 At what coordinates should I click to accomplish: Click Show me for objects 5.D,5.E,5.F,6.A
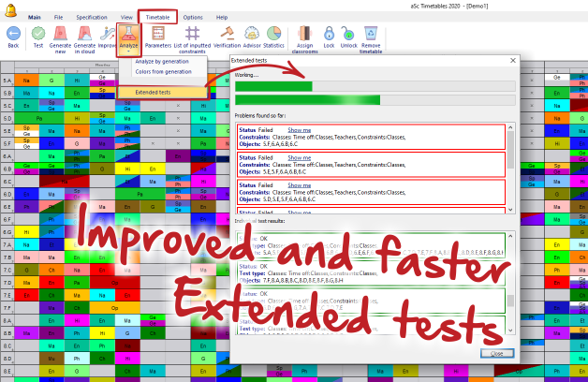[300, 185]
